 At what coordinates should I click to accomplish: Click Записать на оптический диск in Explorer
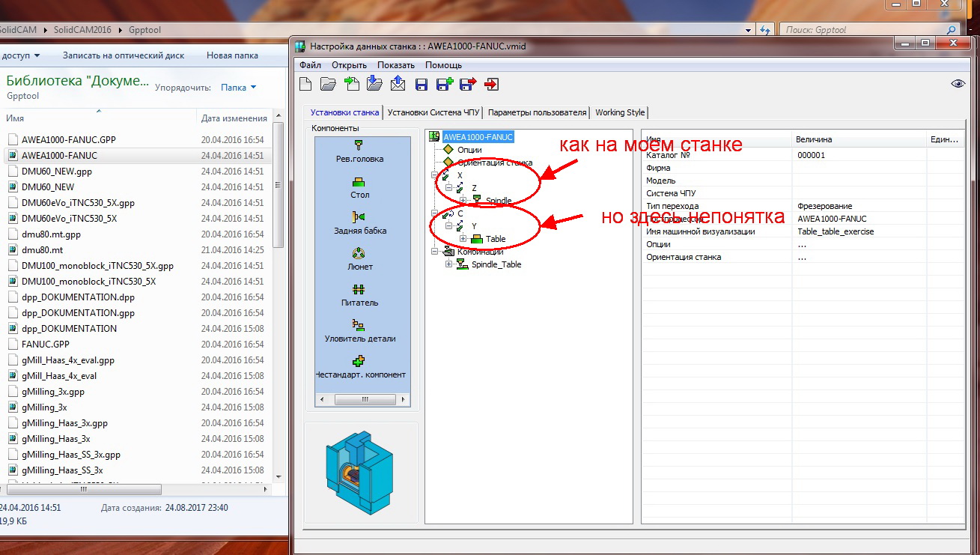[124, 55]
